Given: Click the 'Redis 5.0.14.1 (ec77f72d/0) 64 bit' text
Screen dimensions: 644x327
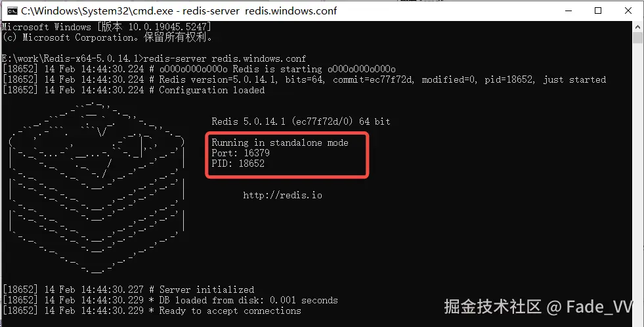Looking at the screenshot, I should click(x=301, y=121).
